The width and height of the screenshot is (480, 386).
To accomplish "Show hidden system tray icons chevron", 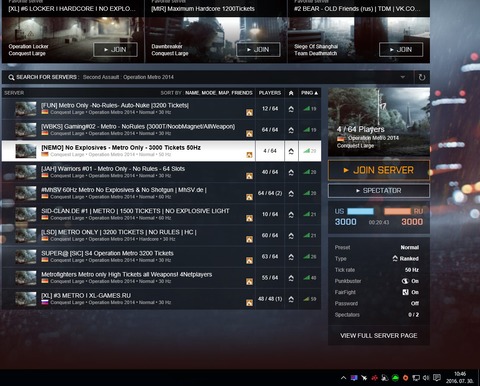I will point(343,378).
